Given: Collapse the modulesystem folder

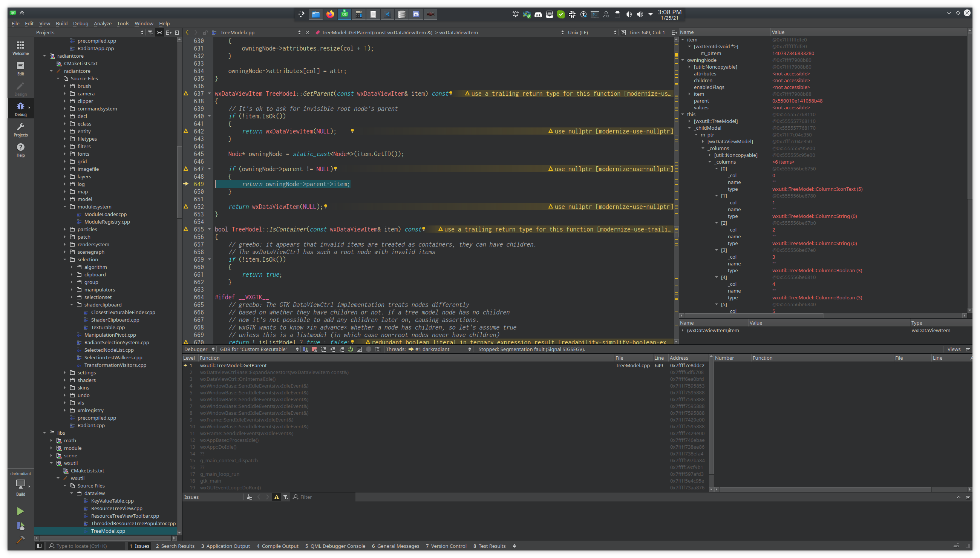Looking at the screenshot, I should pos(65,207).
